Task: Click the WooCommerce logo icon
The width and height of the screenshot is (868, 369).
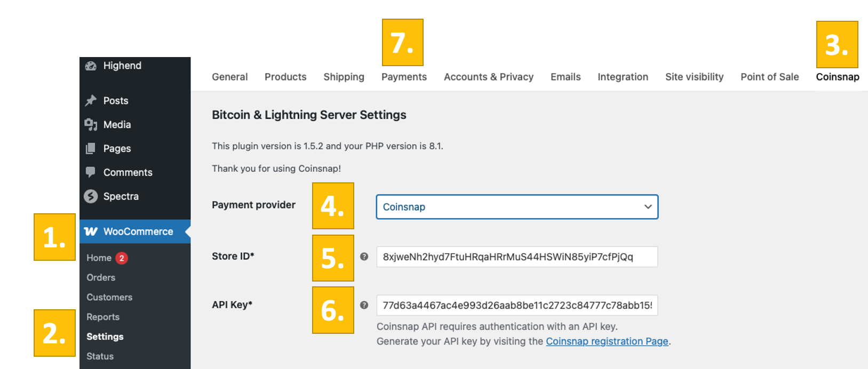Action: [x=91, y=231]
